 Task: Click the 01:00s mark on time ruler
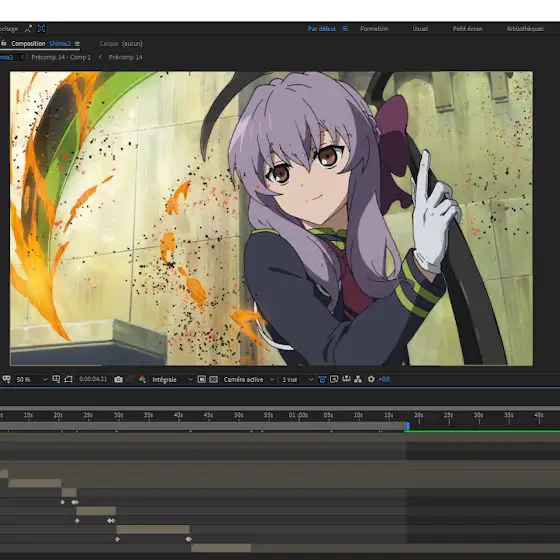click(298, 415)
